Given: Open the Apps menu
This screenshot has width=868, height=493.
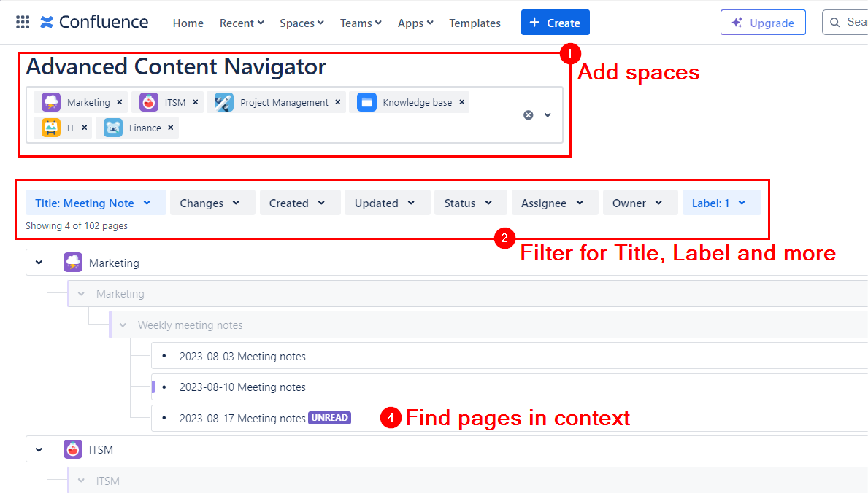Looking at the screenshot, I should pyautogui.click(x=415, y=23).
